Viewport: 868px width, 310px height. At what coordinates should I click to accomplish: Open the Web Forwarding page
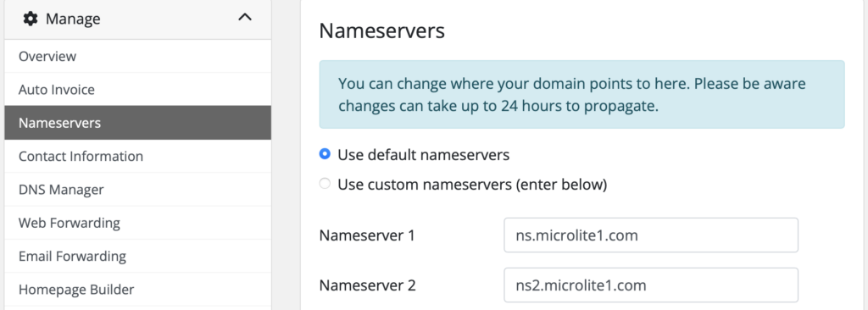tap(138, 223)
